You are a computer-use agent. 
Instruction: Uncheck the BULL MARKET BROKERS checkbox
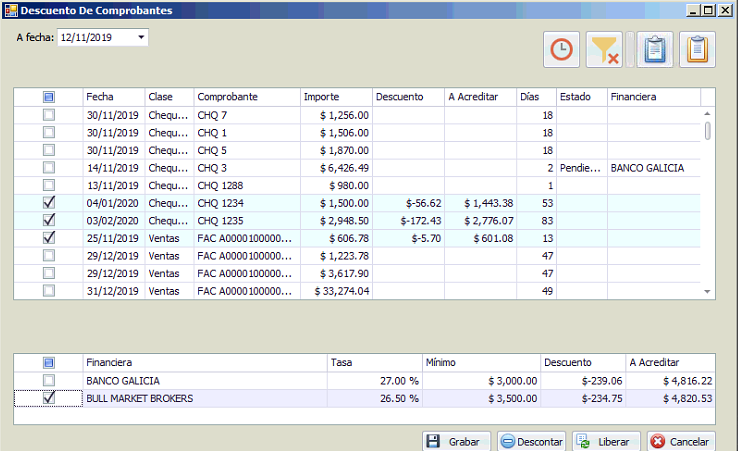pos(48,398)
